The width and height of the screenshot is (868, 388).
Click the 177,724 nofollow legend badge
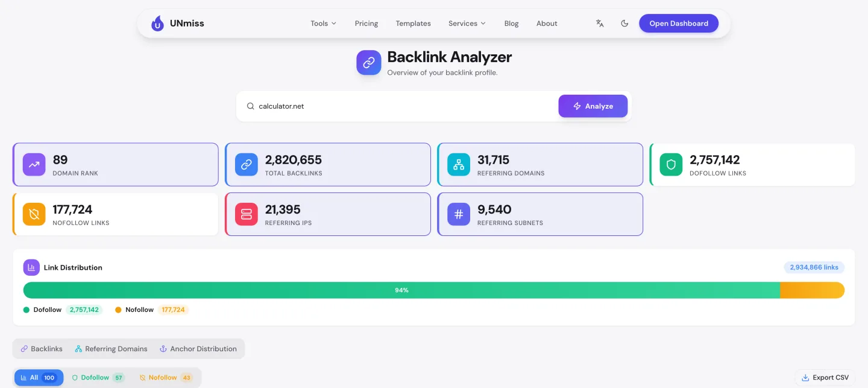(173, 310)
